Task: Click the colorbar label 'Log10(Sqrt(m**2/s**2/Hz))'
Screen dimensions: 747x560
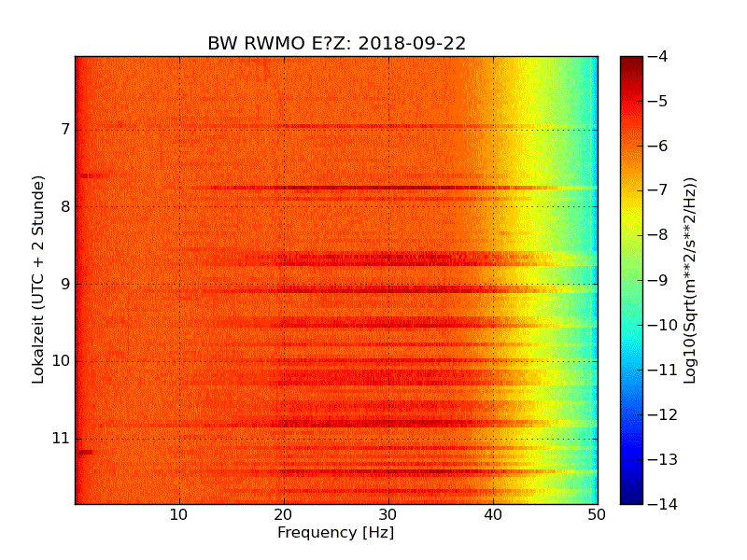Action: [690, 281]
